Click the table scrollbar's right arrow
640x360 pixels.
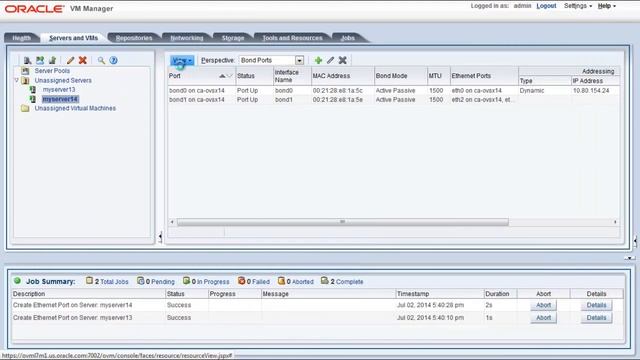(x=615, y=222)
